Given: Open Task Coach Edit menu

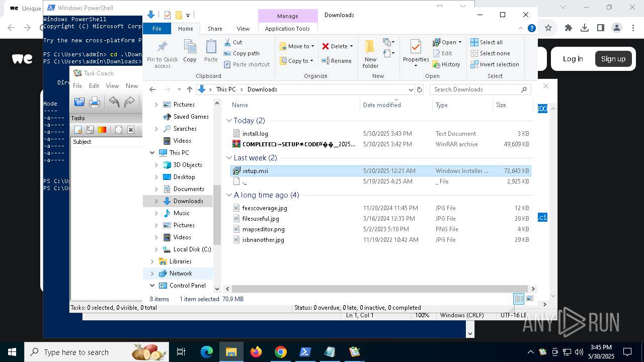Looking at the screenshot, I should pyautogui.click(x=94, y=86).
